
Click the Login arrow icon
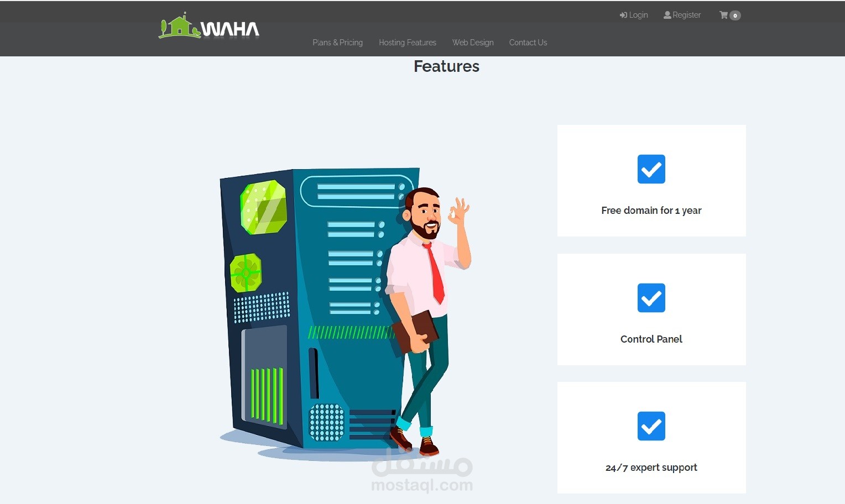click(x=623, y=15)
